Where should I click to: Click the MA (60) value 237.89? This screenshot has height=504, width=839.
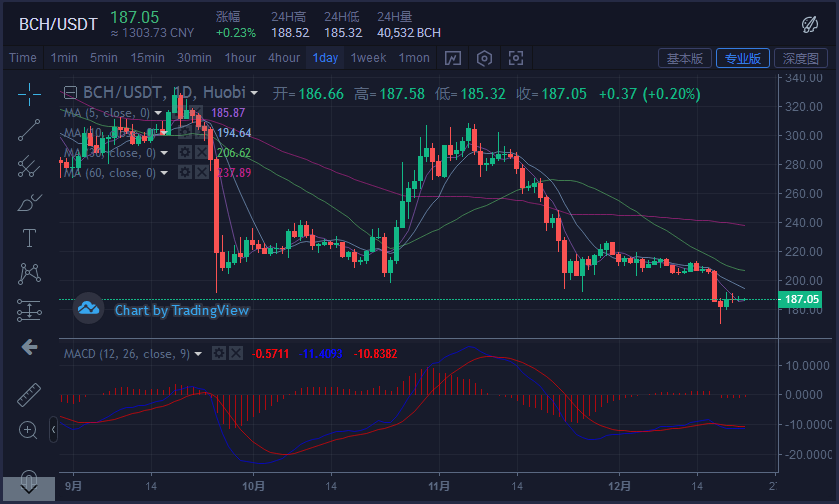[234, 172]
